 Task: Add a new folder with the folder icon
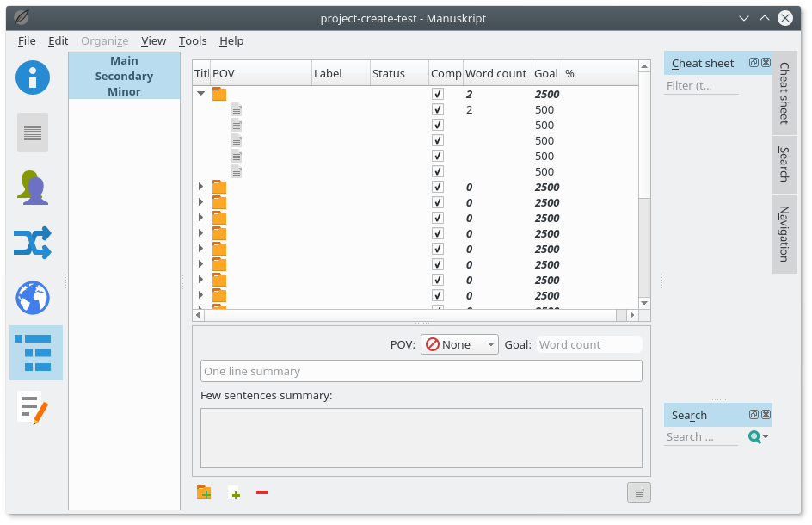tap(204, 491)
